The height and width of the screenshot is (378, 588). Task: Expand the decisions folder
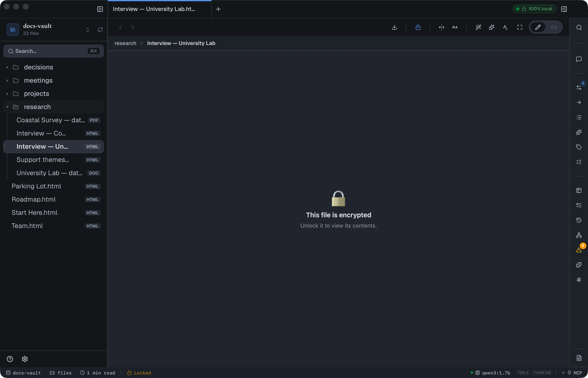point(54,67)
